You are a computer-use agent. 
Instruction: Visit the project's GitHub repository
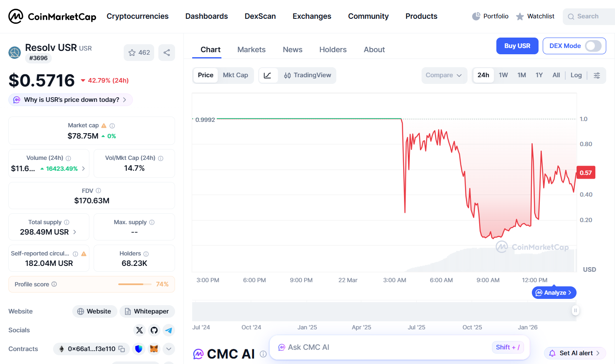pyautogui.click(x=154, y=330)
